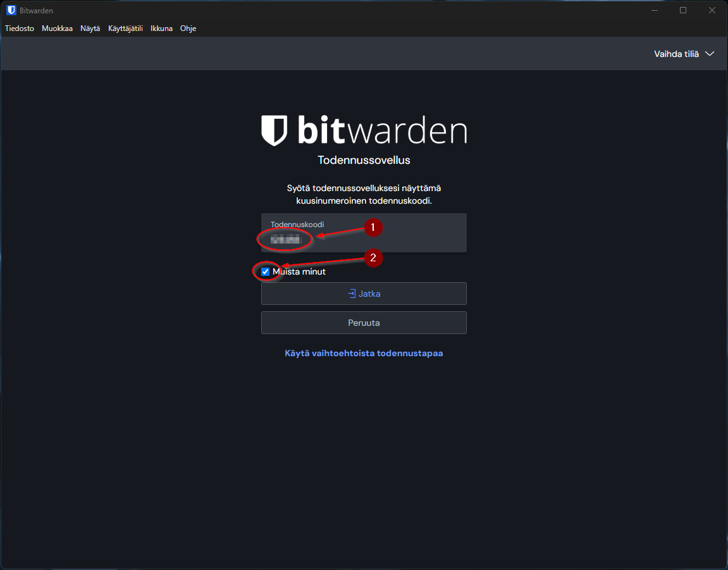Click the Muista minut label text
728x570 pixels.
pyautogui.click(x=299, y=272)
